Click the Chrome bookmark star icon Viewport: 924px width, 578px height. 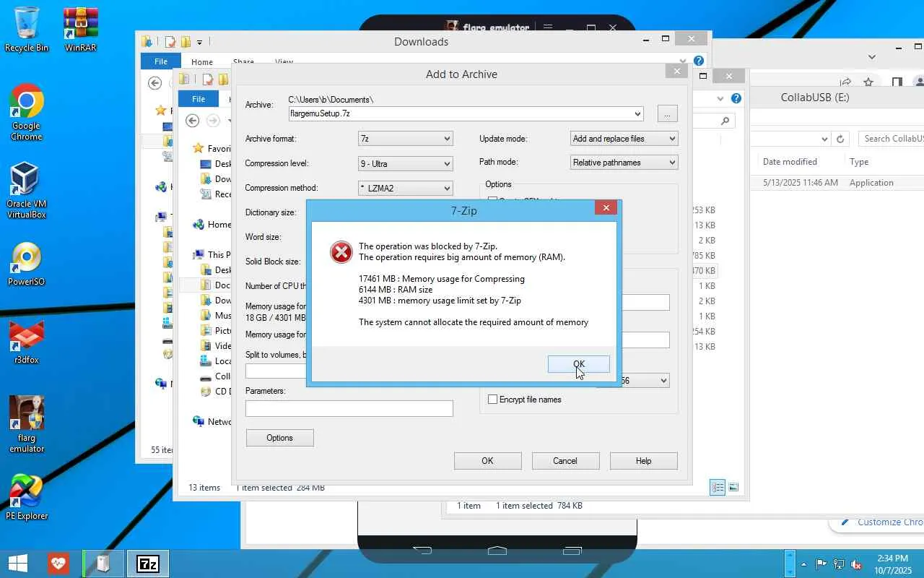pos(868,82)
